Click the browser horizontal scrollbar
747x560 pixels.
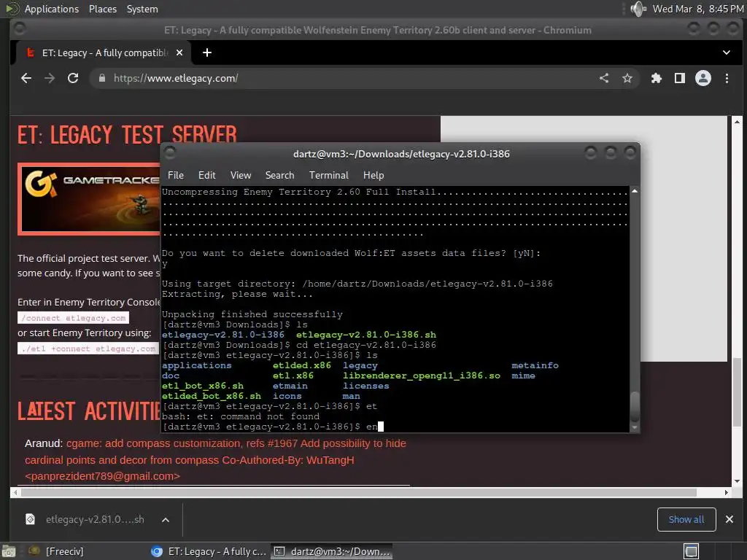click(358, 492)
